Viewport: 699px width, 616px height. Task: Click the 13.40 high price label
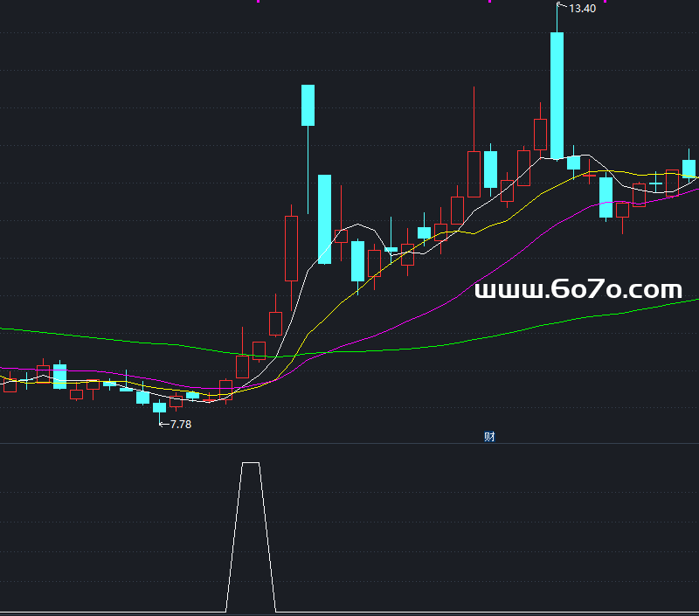582,9
